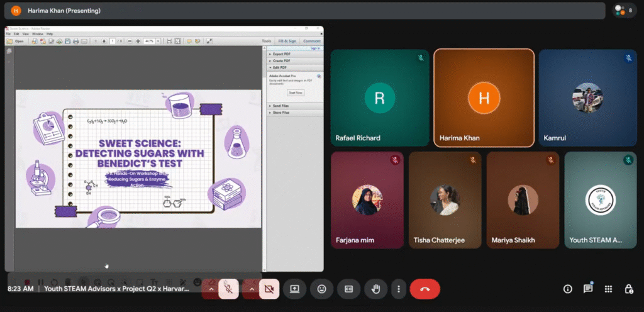Screen dimensions: 644x312
Task: Expand video settings arrow beside camera
Action: [252, 289]
